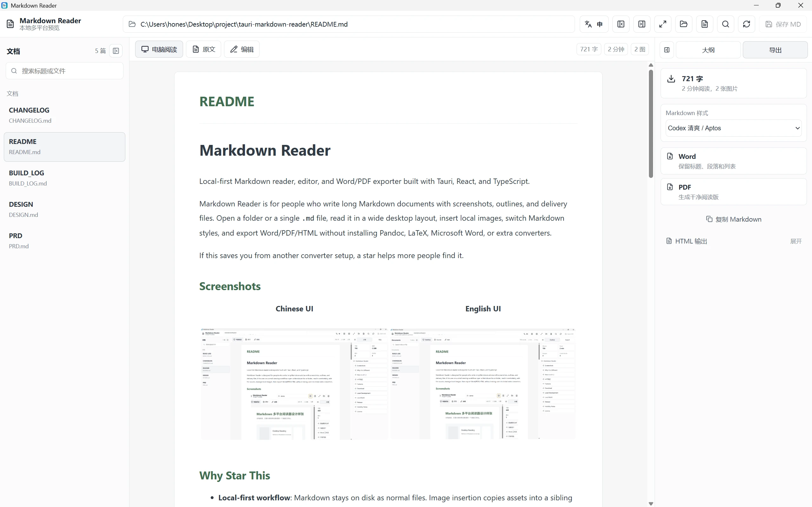Export document as Word
Viewport: 812px width, 507px height.
point(734,161)
